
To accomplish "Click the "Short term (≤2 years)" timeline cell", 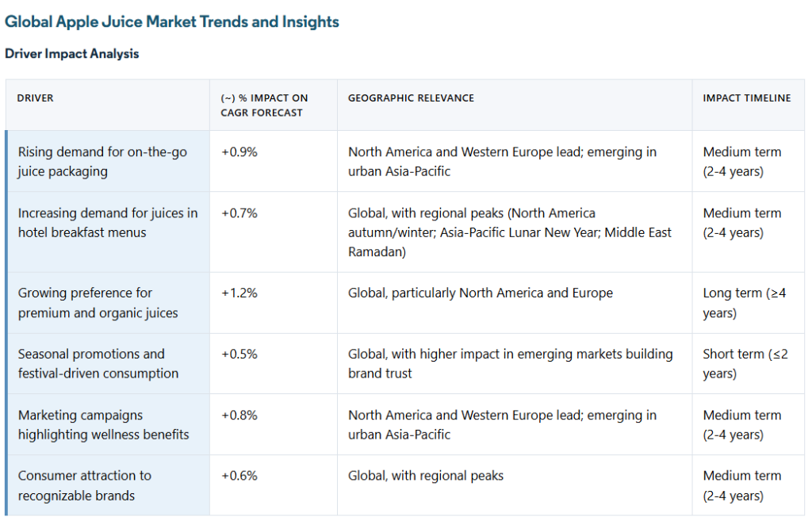I will [x=745, y=363].
